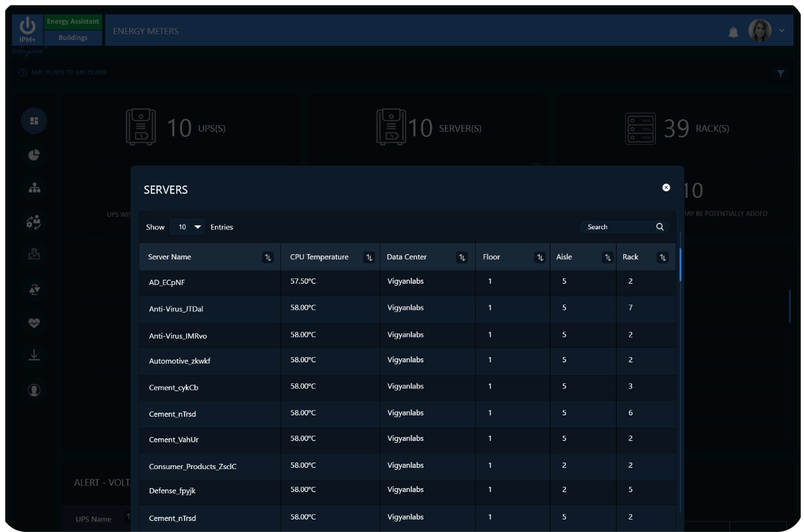Click the search magnifier icon
The height and width of the screenshot is (532, 804).
pyautogui.click(x=660, y=227)
